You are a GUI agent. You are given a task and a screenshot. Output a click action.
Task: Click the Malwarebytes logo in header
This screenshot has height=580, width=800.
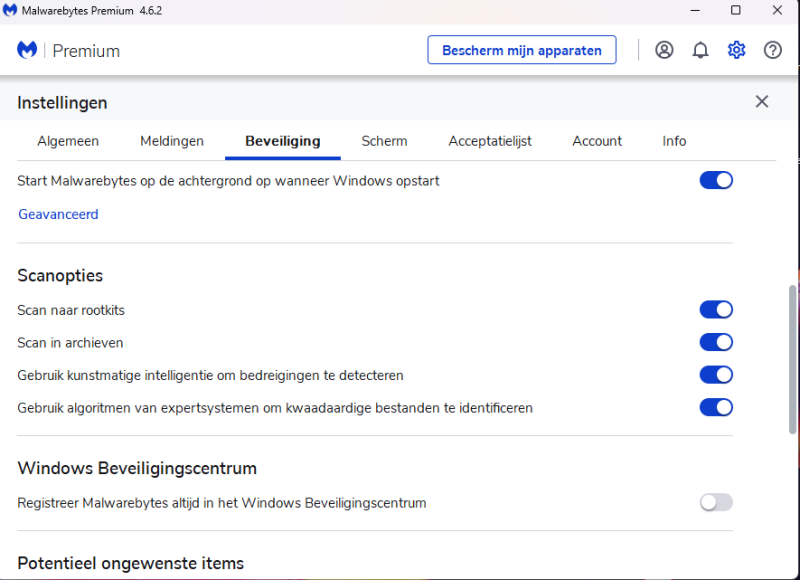pos(28,50)
